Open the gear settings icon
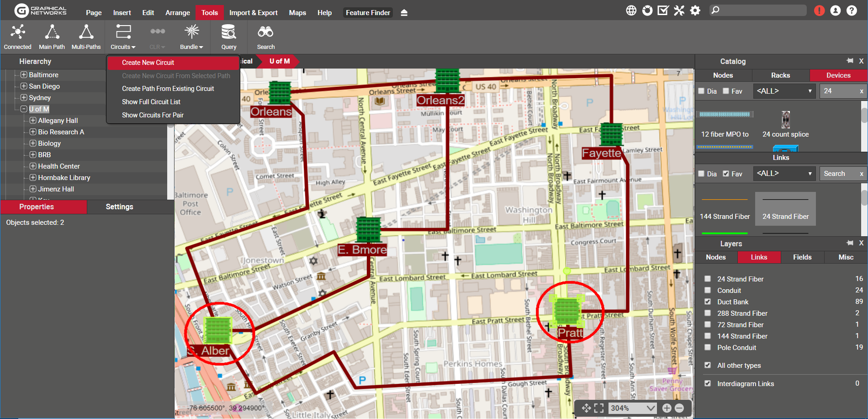 695,10
